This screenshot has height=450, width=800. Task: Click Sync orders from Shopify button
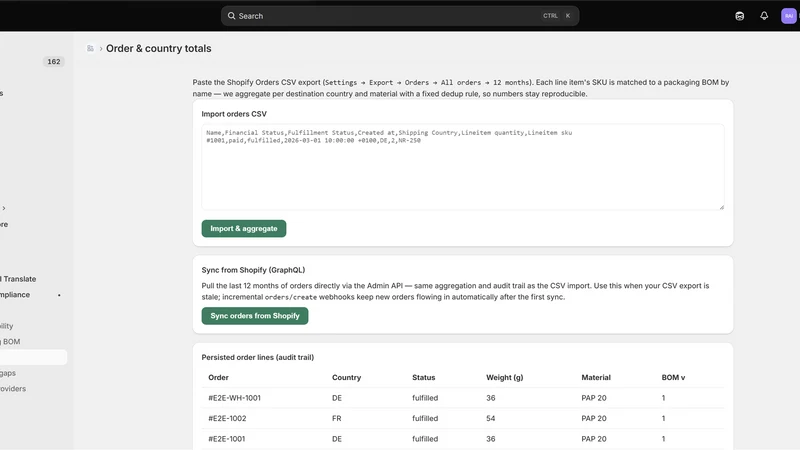coord(255,316)
